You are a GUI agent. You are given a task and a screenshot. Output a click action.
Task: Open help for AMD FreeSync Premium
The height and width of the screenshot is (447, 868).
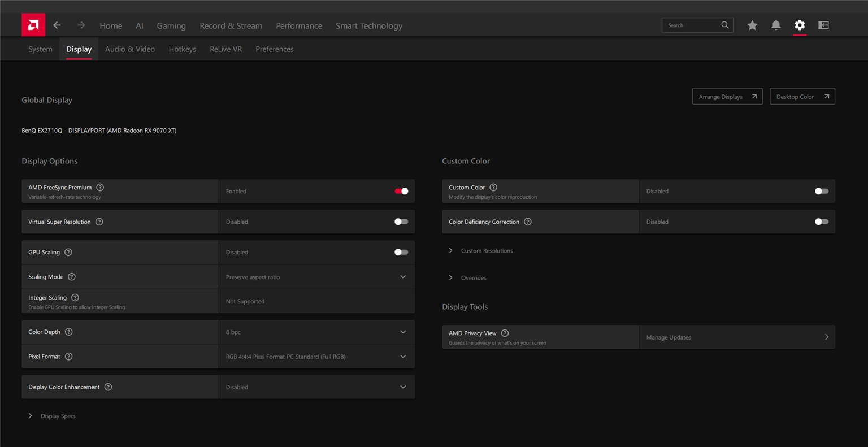[100, 187]
